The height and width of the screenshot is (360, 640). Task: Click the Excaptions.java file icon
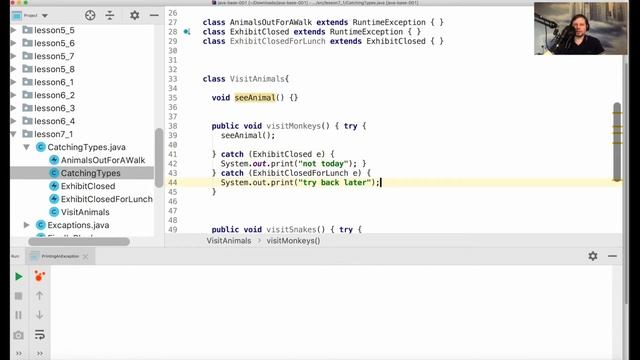[40, 225]
